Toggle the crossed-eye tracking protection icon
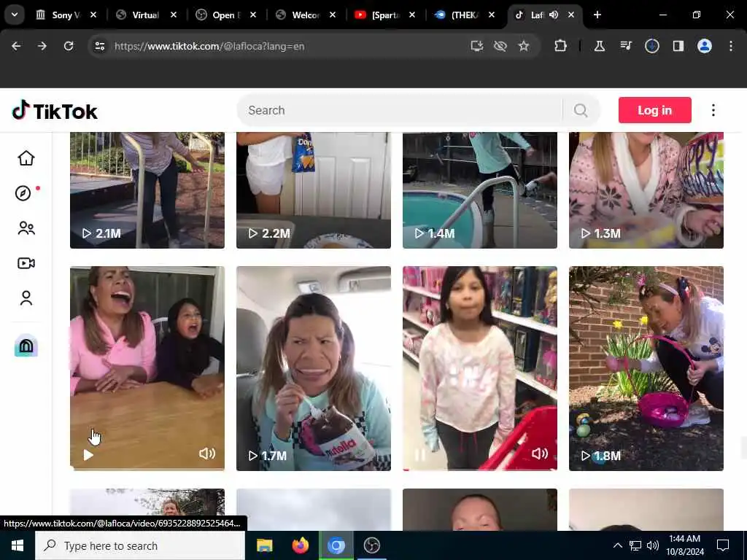Screen dimensions: 747x560 [x=500, y=46]
